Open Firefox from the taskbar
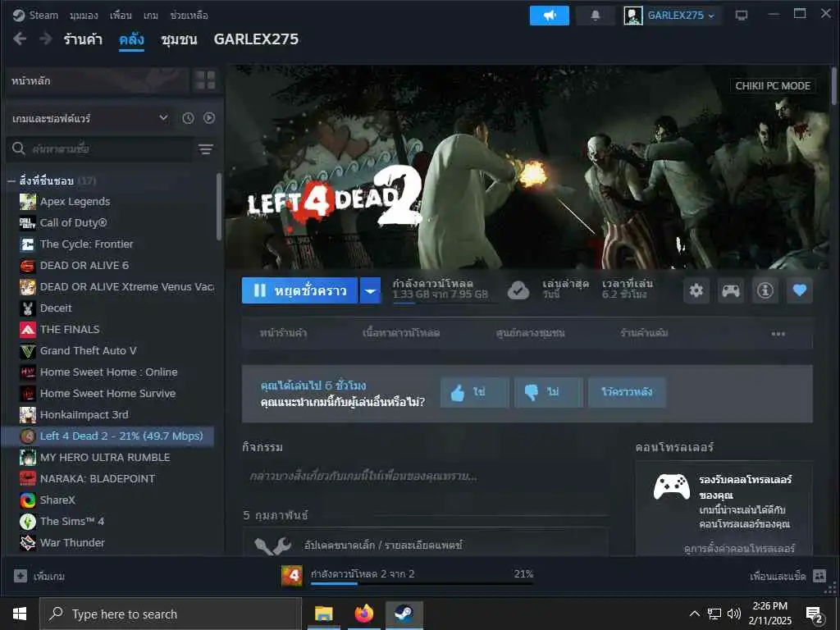The height and width of the screenshot is (630, 840). (x=363, y=614)
